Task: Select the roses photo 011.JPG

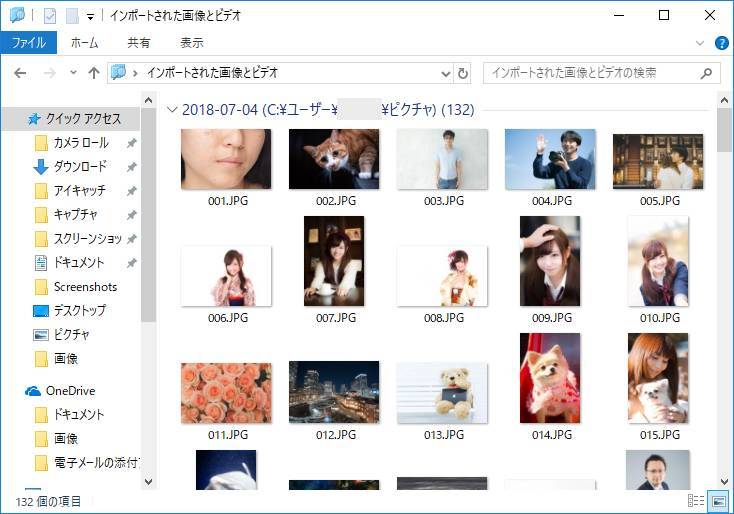Action: point(226,393)
